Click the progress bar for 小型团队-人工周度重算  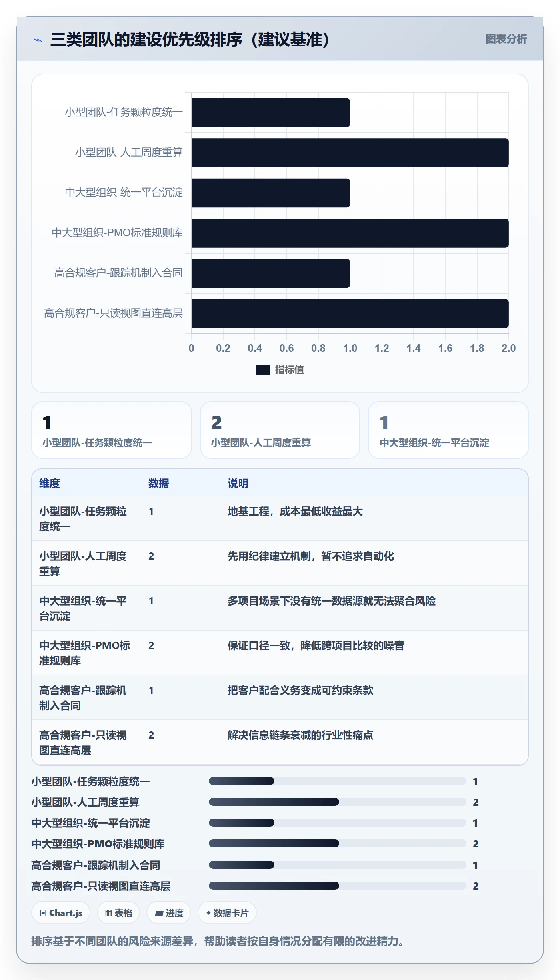pyautogui.click(x=338, y=802)
